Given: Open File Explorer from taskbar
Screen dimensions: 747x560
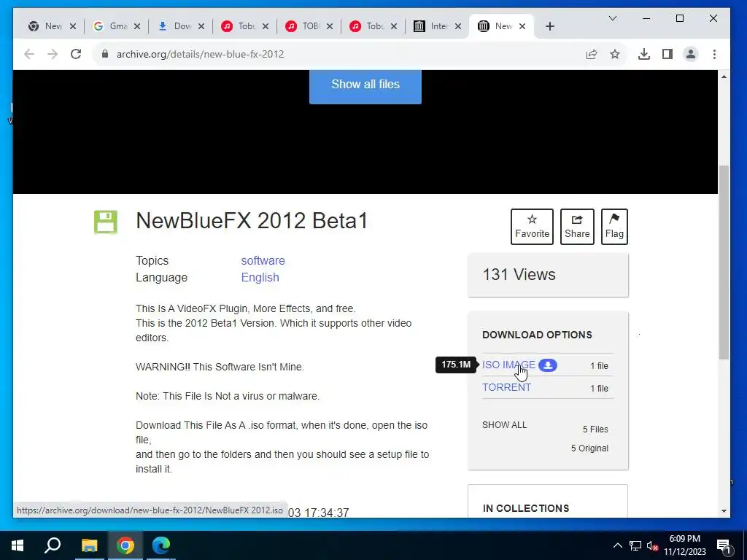Looking at the screenshot, I should click(x=89, y=545).
